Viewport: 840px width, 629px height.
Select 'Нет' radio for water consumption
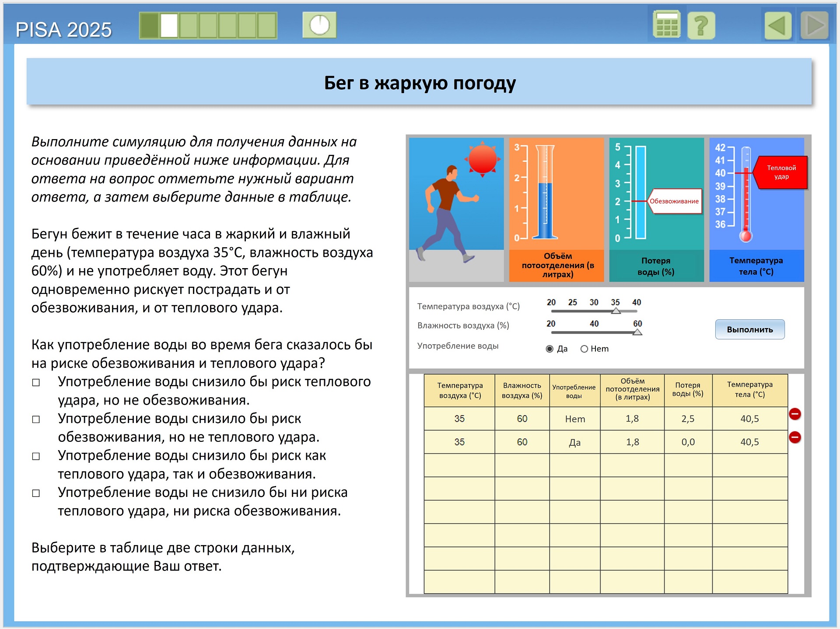pyautogui.click(x=584, y=349)
